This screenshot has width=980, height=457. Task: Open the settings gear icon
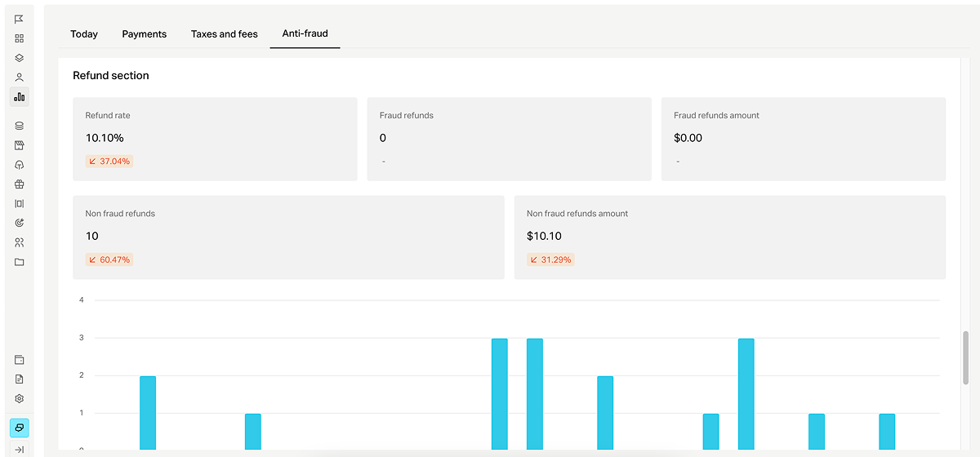tap(20, 399)
